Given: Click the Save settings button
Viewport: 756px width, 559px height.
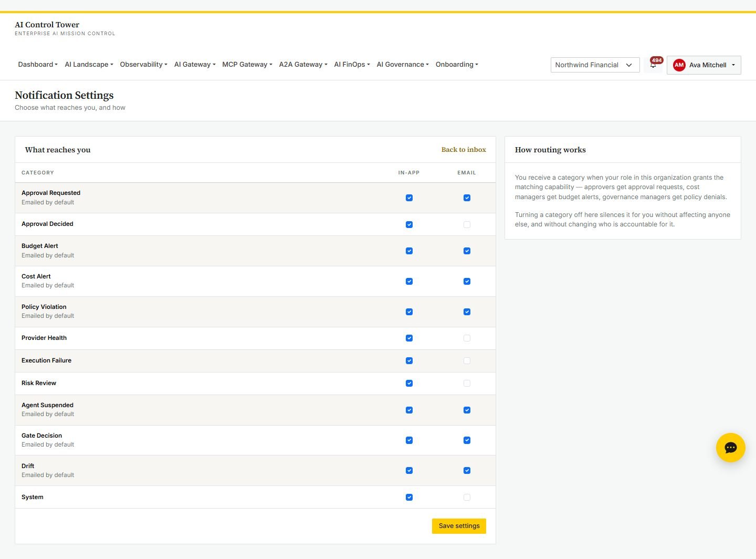Looking at the screenshot, I should tap(459, 526).
